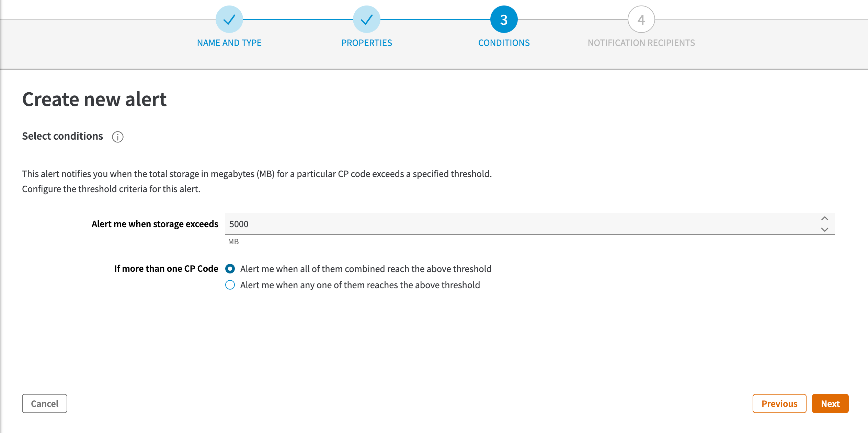Click 'Alert me when all of them' label
This screenshot has height=433, width=868.
(366, 269)
